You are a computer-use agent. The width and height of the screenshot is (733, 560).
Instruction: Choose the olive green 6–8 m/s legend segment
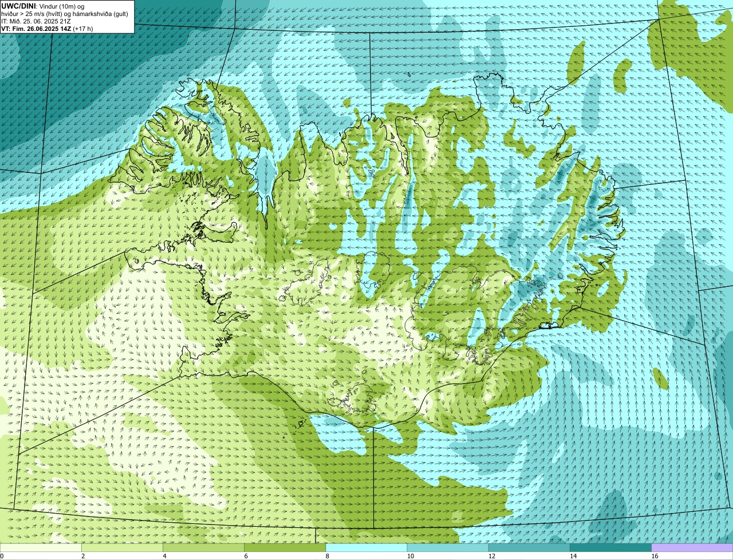point(285,547)
